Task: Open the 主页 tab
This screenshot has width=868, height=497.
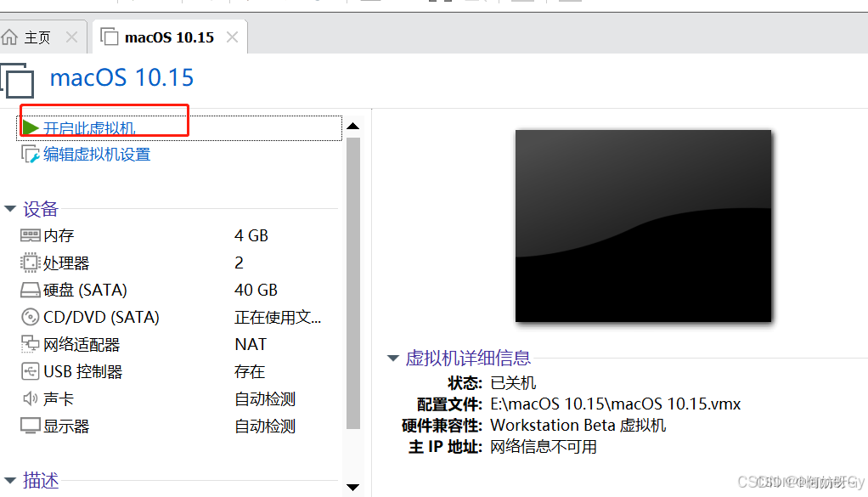Action: tap(37, 37)
